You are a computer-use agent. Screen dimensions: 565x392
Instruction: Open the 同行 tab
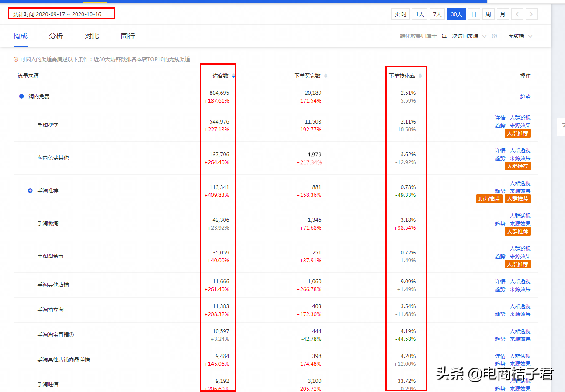pos(128,36)
